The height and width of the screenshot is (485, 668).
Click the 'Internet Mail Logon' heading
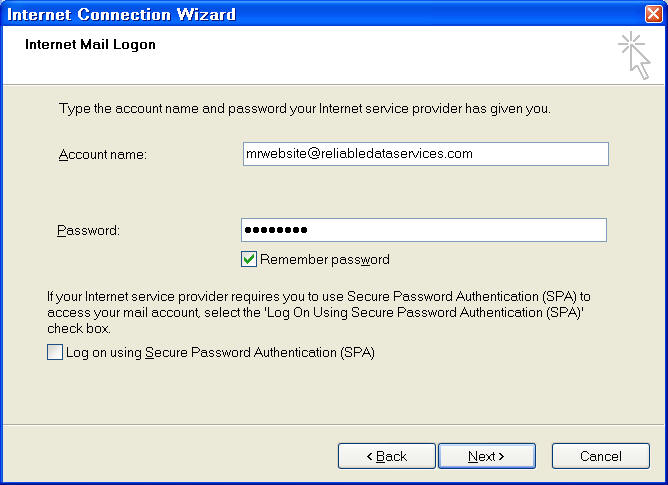pos(90,45)
